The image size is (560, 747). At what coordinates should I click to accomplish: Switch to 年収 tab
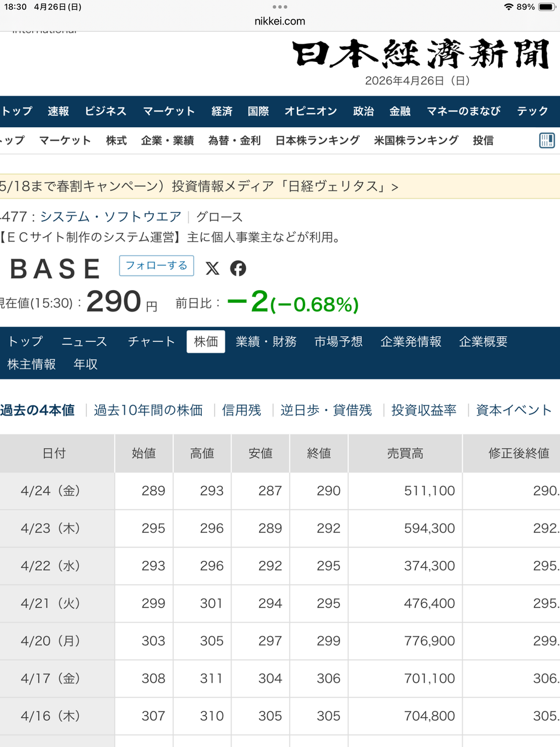86,364
